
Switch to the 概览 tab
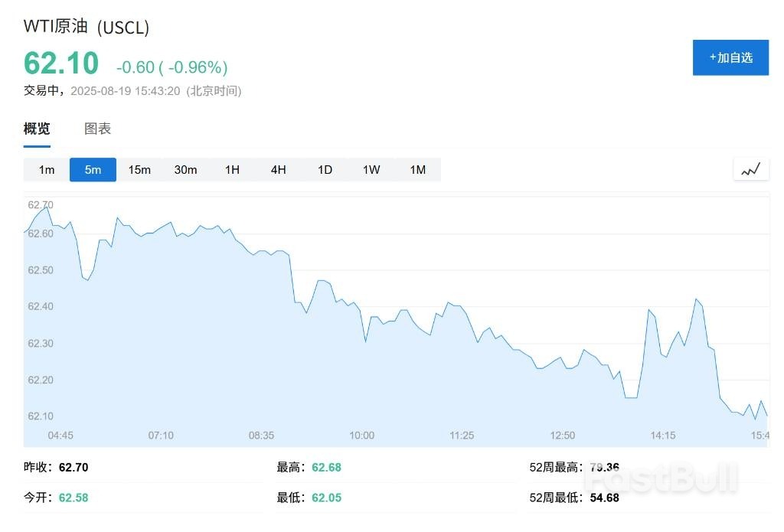pos(36,128)
